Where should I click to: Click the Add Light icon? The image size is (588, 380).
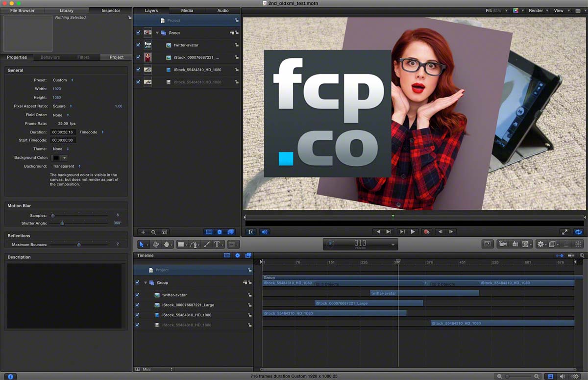click(x=515, y=244)
